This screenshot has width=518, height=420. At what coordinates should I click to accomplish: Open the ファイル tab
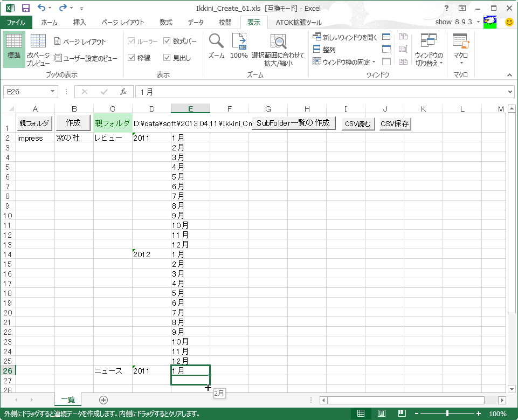(16, 22)
